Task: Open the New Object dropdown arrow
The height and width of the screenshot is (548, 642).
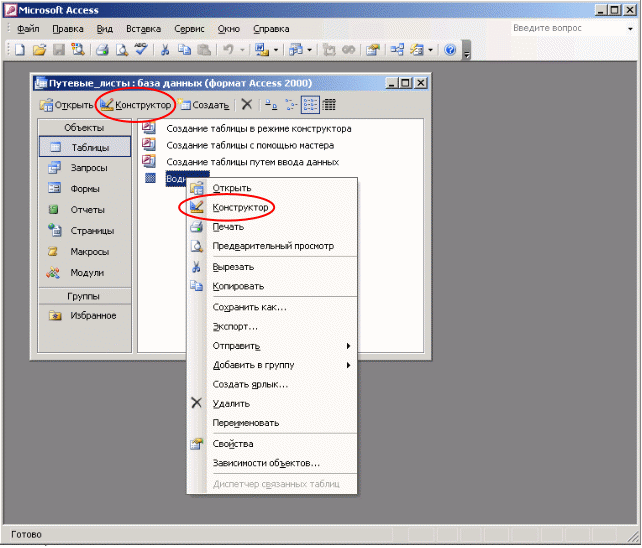Action: (x=430, y=50)
